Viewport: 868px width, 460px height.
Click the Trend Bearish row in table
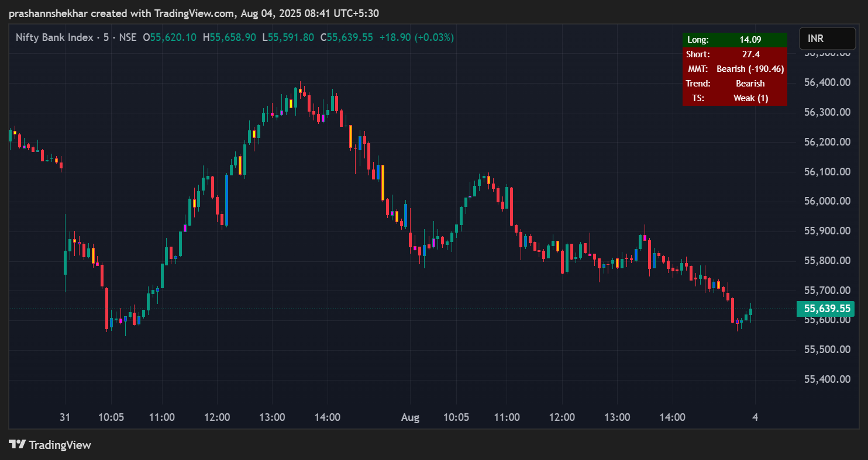tap(734, 84)
